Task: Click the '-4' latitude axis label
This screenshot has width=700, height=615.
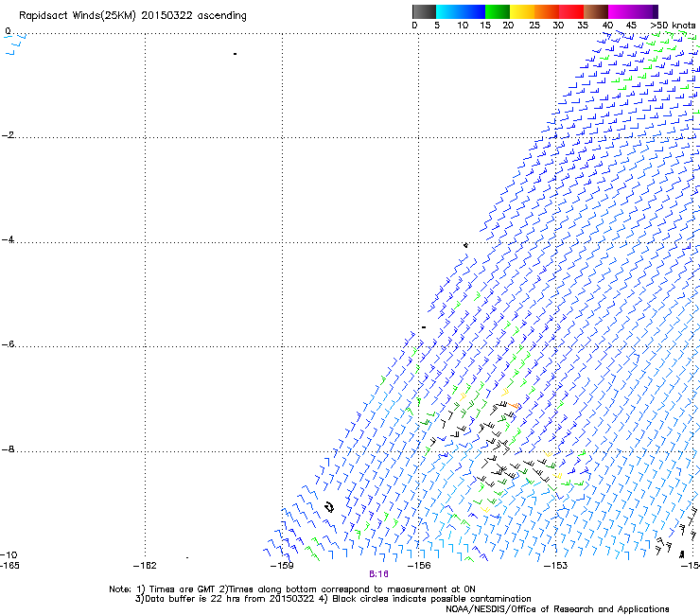Action: pyautogui.click(x=8, y=239)
